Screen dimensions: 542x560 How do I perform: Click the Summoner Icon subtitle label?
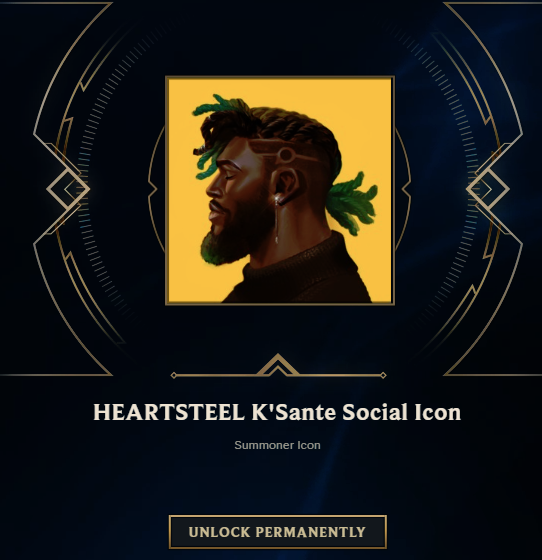277,445
